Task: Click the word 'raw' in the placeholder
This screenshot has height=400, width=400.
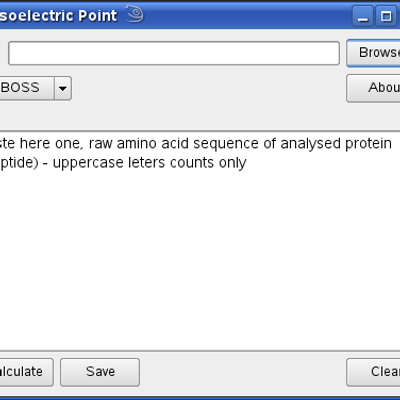Action: [101, 144]
